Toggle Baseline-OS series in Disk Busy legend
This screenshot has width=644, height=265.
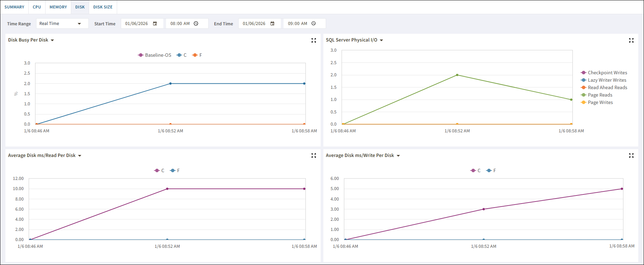coord(155,55)
